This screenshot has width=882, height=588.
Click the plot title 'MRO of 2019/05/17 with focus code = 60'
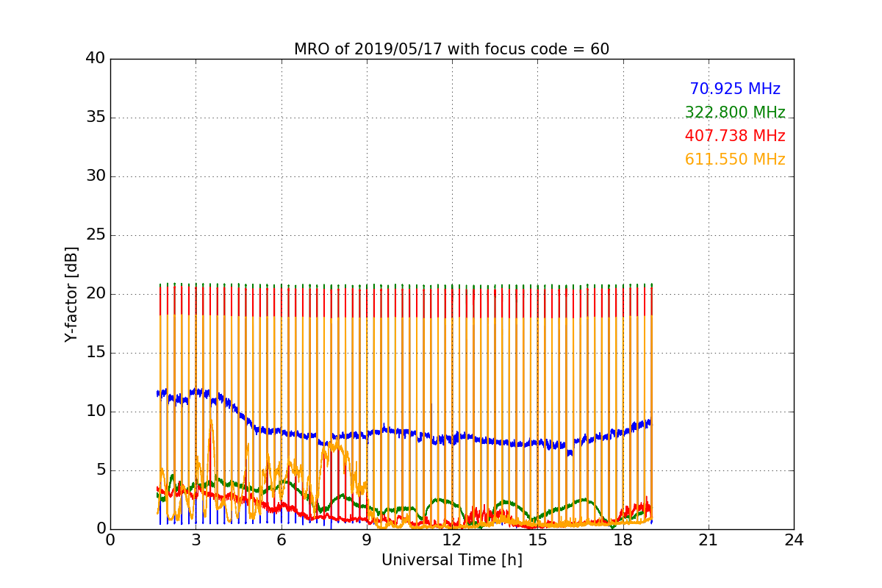pos(451,49)
